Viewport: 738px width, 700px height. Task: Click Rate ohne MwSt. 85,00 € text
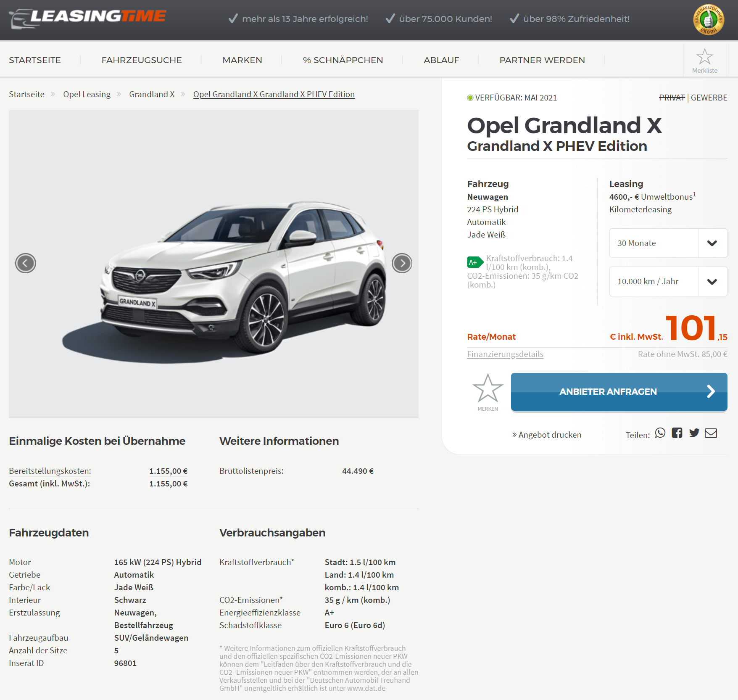tap(683, 354)
